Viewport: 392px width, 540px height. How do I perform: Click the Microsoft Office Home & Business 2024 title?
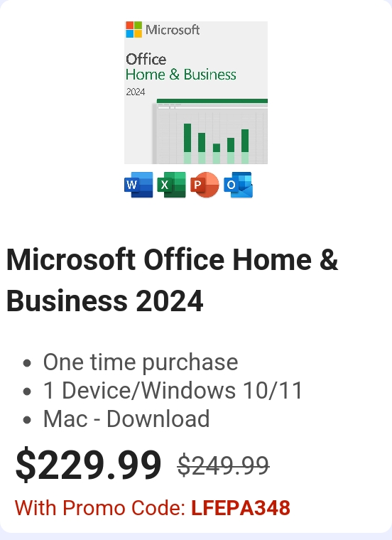[x=173, y=280]
